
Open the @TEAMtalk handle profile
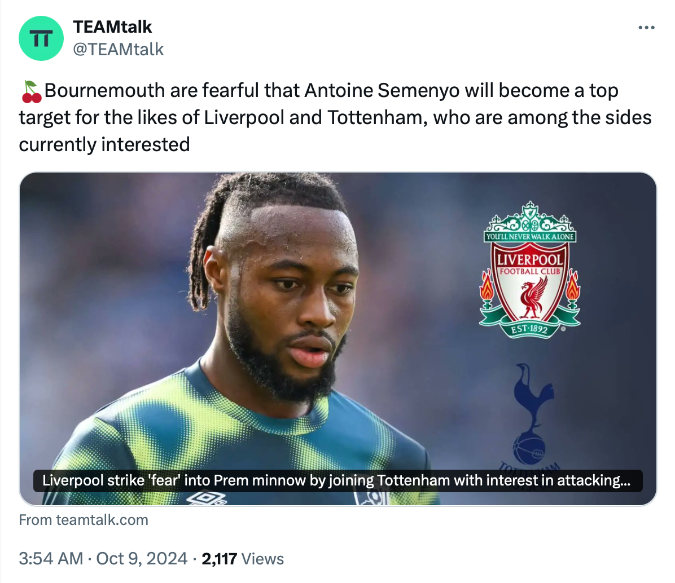(118, 49)
